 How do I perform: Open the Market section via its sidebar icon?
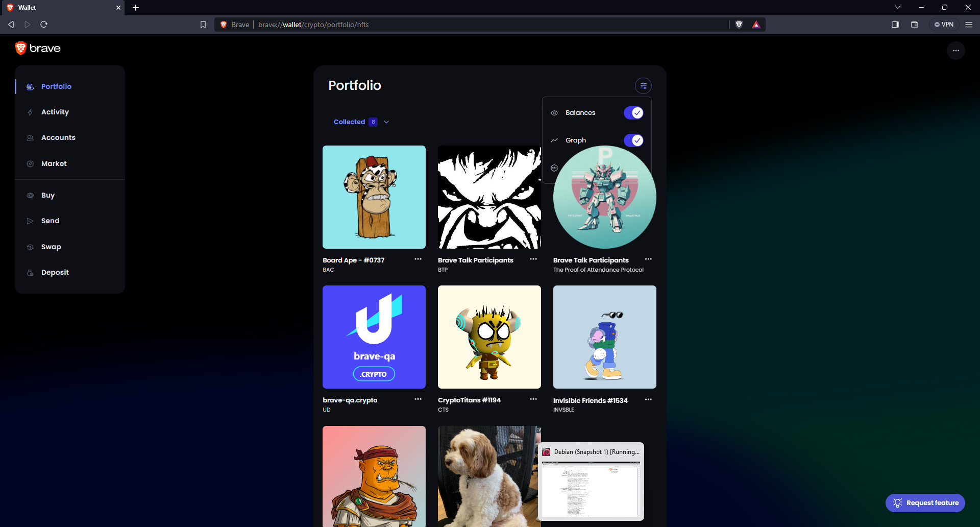(31, 163)
